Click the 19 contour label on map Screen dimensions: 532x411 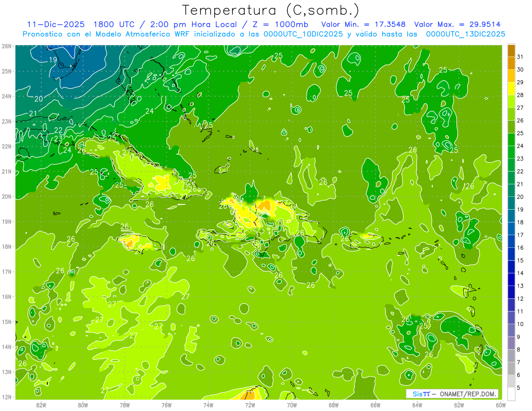[53, 60]
